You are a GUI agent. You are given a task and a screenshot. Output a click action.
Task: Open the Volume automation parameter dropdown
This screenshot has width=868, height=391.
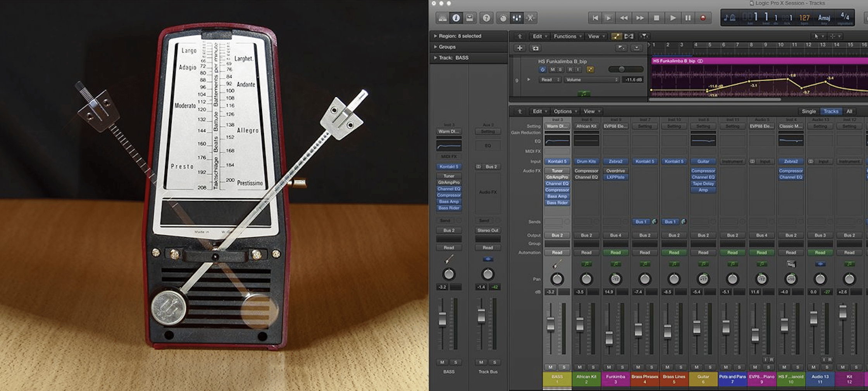click(591, 80)
